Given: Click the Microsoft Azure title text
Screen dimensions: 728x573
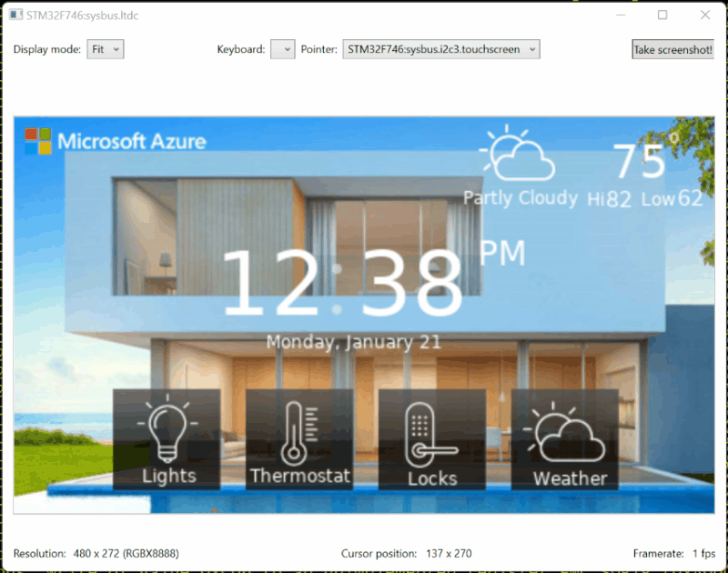Looking at the screenshot, I should (x=132, y=141).
